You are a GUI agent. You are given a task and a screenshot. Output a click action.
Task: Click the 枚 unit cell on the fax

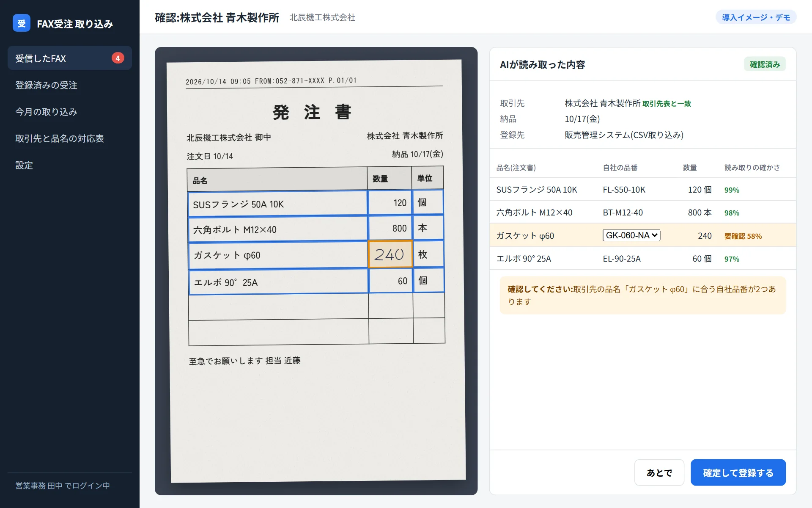tap(428, 254)
